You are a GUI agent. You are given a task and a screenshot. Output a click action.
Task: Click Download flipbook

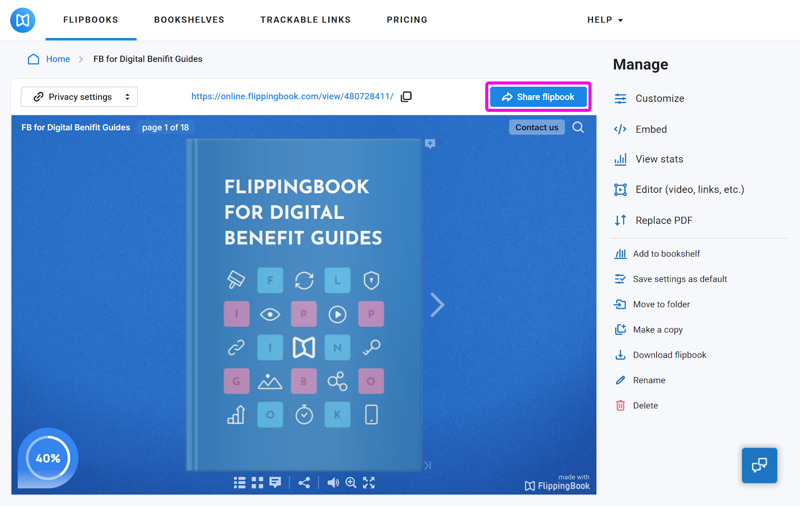(x=660, y=355)
